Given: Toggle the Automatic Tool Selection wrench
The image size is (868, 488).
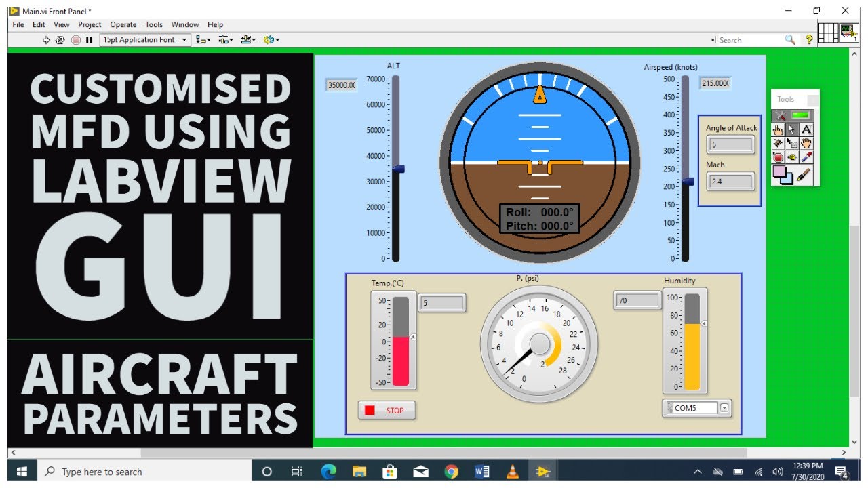Looking at the screenshot, I should tap(780, 115).
